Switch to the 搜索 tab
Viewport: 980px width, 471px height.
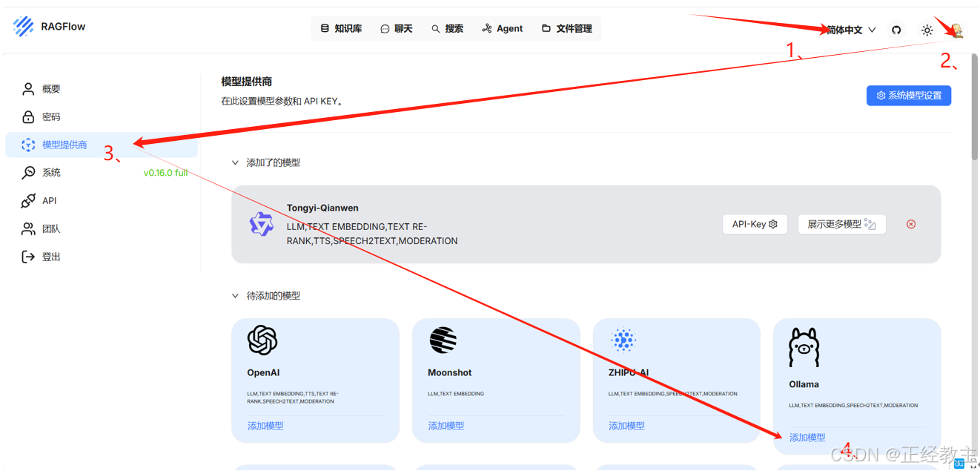point(447,28)
